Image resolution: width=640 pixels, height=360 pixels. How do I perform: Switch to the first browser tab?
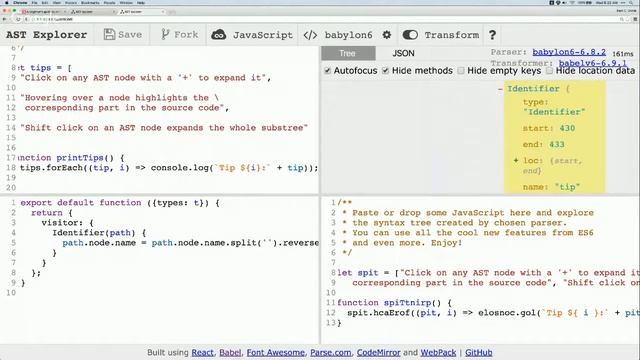pyautogui.click(x=44, y=12)
